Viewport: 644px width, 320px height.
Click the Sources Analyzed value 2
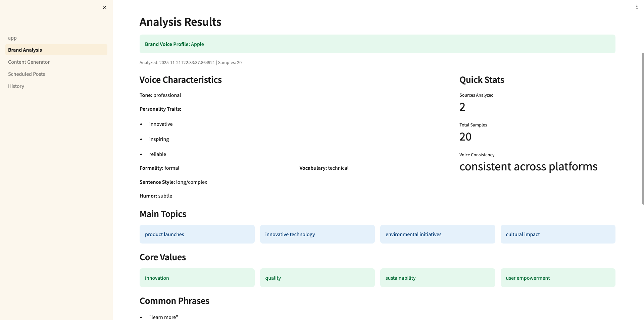coord(462,107)
